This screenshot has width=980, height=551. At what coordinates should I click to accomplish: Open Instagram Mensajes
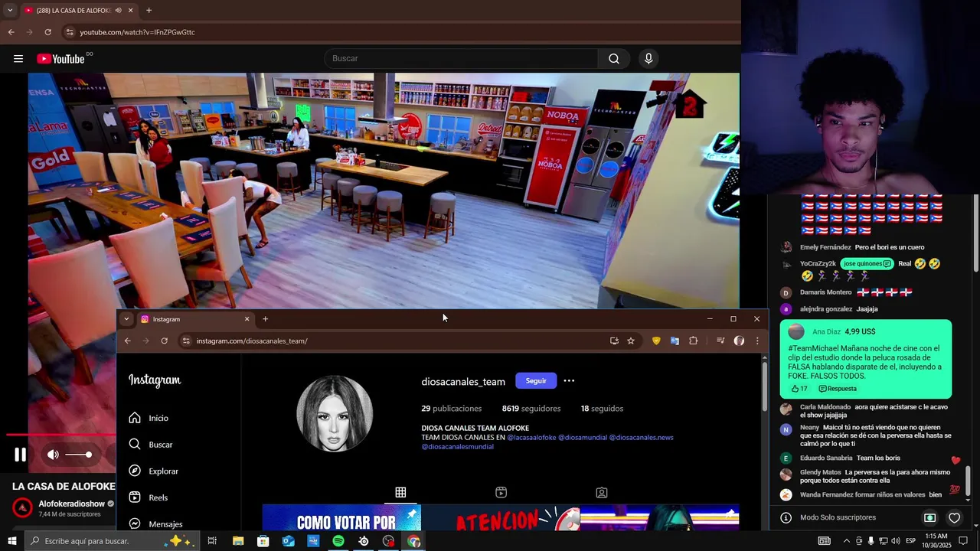pyautogui.click(x=155, y=524)
